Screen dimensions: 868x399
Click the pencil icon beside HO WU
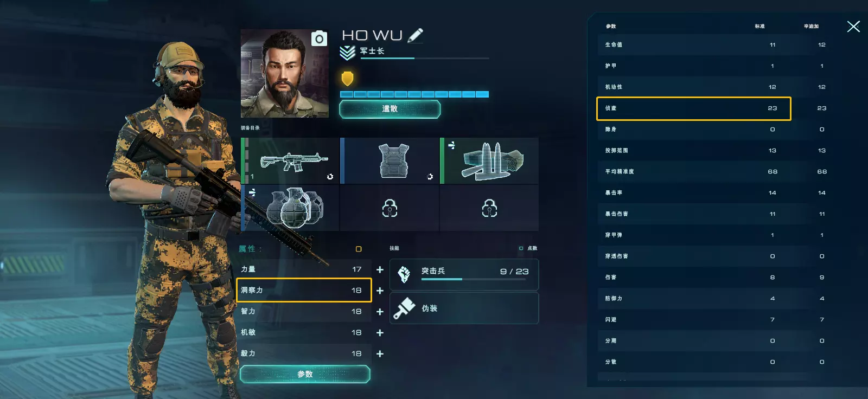(415, 36)
